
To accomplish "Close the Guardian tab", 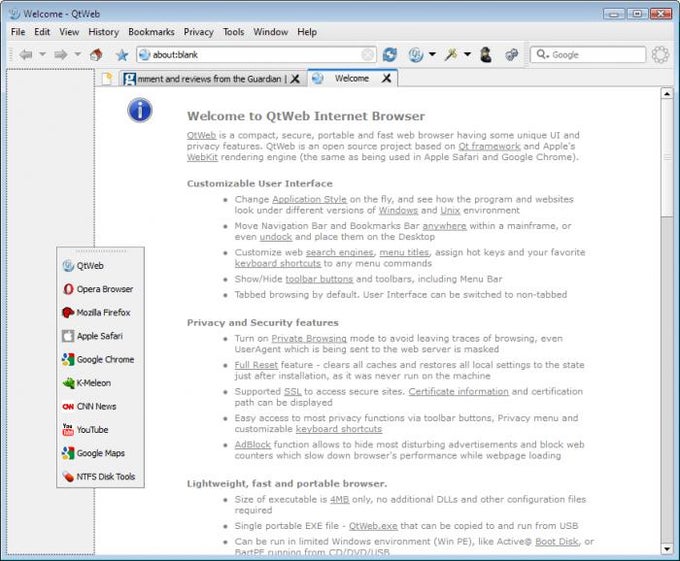I will pyautogui.click(x=295, y=79).
